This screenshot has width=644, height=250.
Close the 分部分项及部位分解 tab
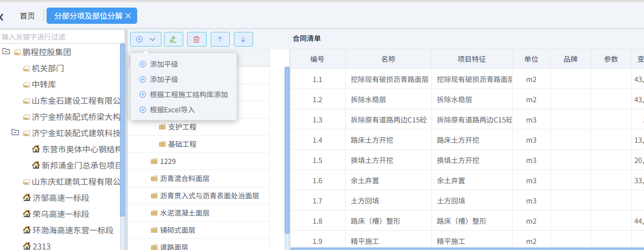(x=128, y=16)
